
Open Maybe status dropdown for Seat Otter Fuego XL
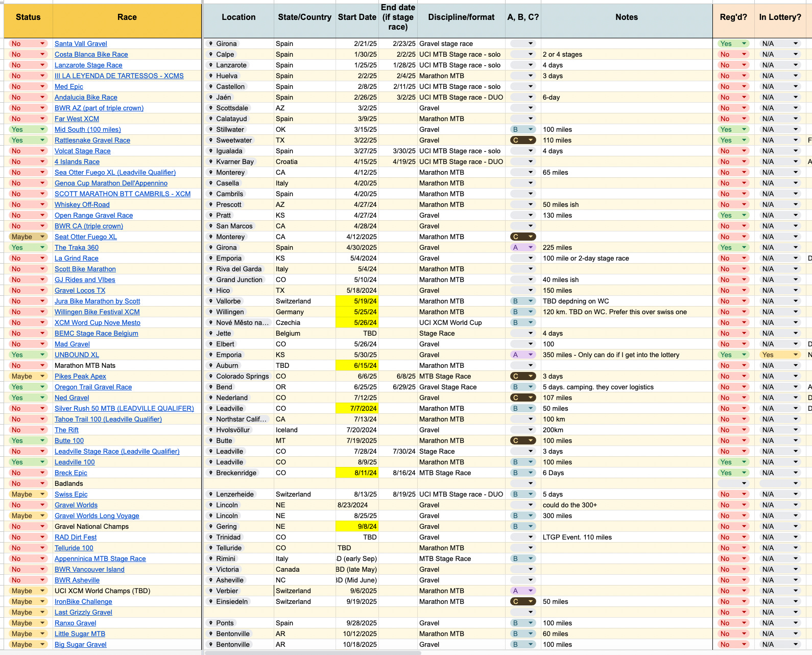point(28,237)
